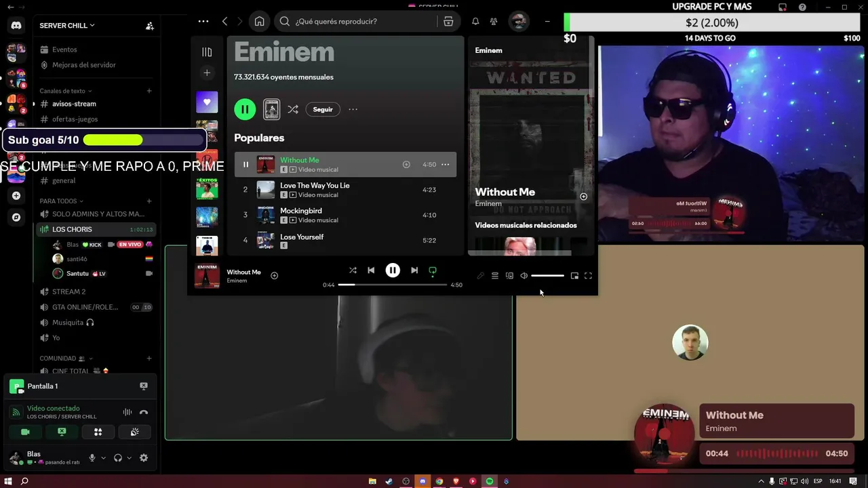Open headphone output options arrow
This screenshot has width=868, height=488.
click(129, 457)
